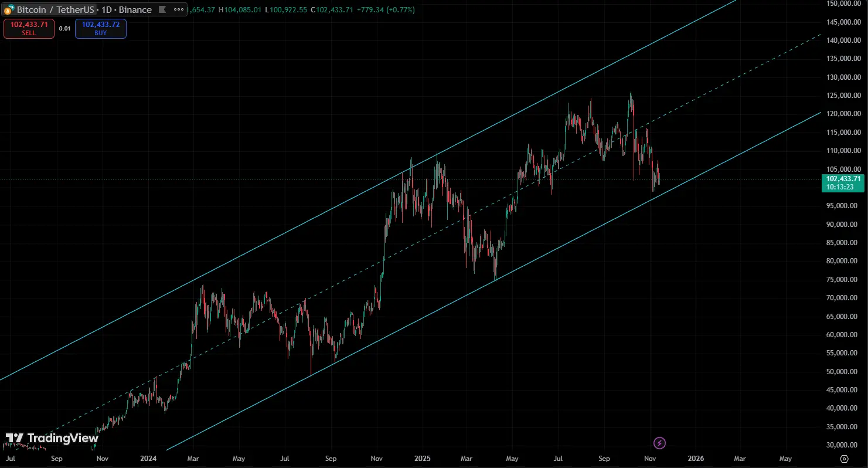Click the 2026 label on time axis
The height and width of the screenshot is (468, 868).
[x=695, y=459]
